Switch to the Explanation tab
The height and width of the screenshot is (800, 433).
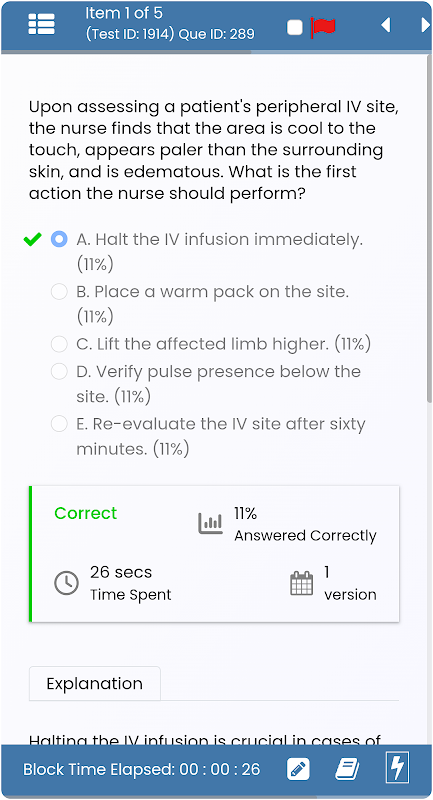95,684
